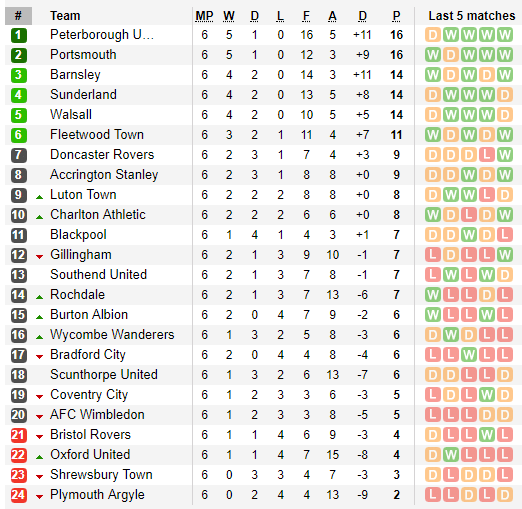
Task: Open the Shrewsbury Town team link
Action: 101,475
